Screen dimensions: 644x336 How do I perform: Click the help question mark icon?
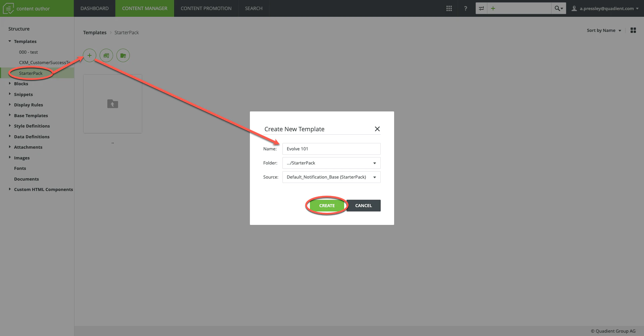466,8
